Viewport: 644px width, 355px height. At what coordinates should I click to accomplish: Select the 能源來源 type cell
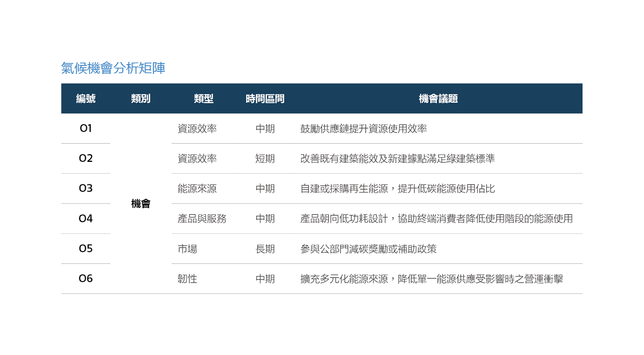point(197,189)
